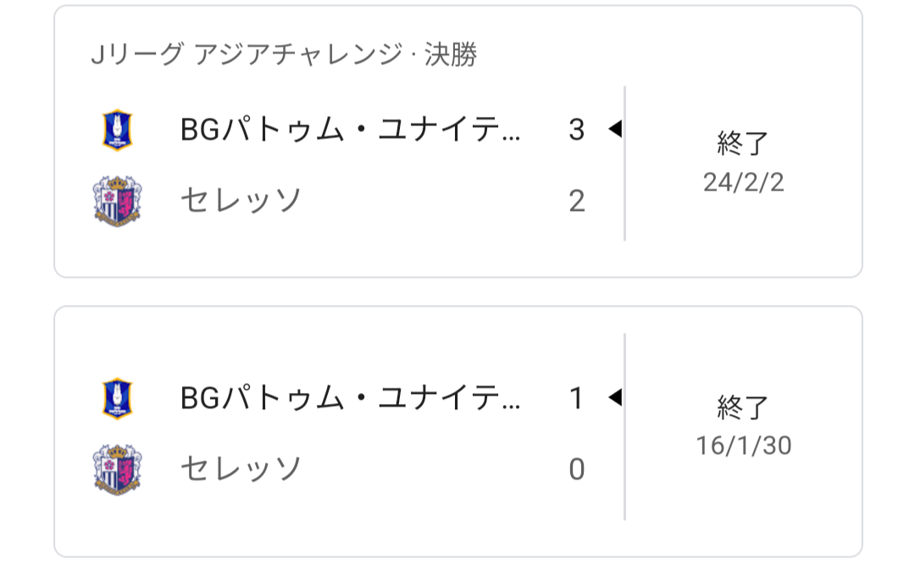The image size is (915, 588).
Task: Click score 3 in the final match
Action: point(577,130)
